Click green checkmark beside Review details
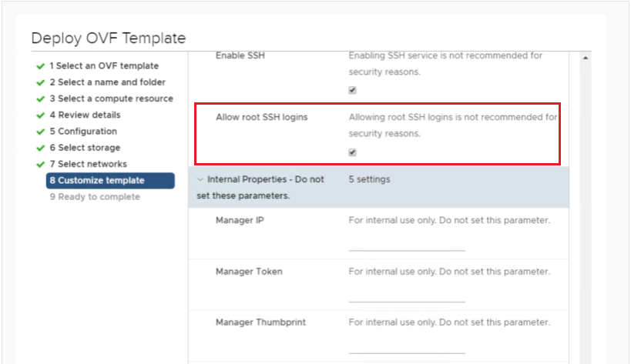 point(40,115)
